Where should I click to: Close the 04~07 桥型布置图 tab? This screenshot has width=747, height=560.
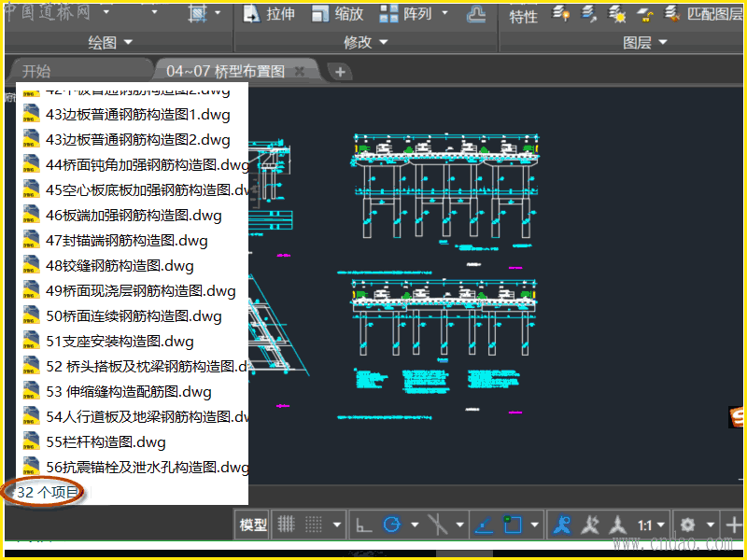[x=300, y=72]
